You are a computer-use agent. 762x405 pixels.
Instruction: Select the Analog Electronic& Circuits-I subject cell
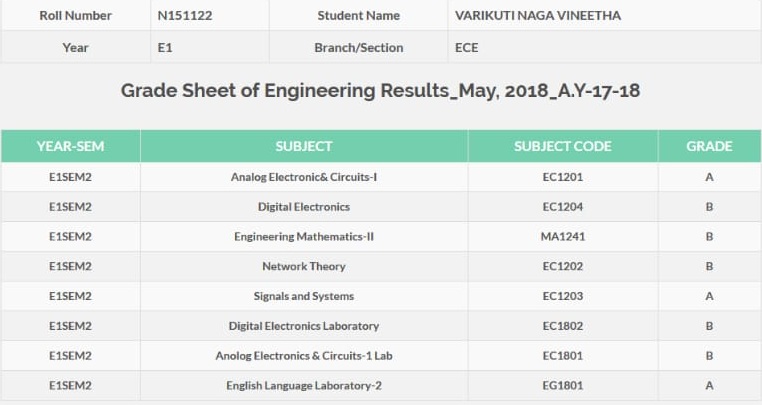coord(304,177)
